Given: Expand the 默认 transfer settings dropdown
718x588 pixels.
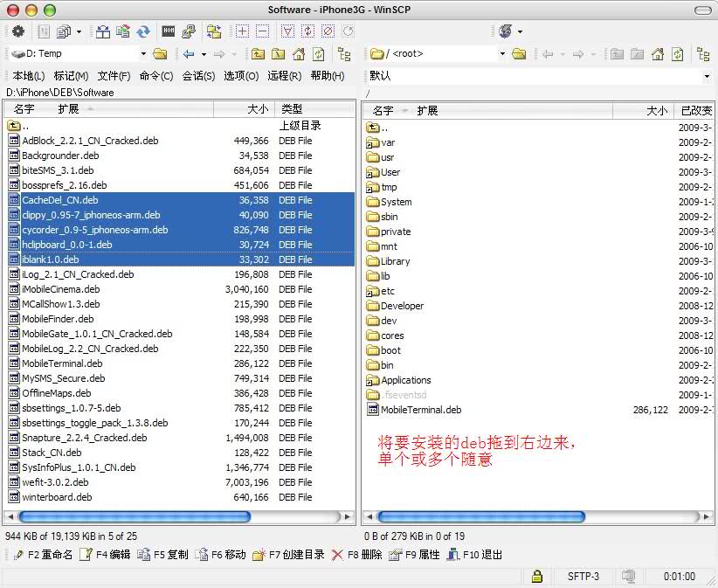Looking at the screenshot, I should coord(707,76).
